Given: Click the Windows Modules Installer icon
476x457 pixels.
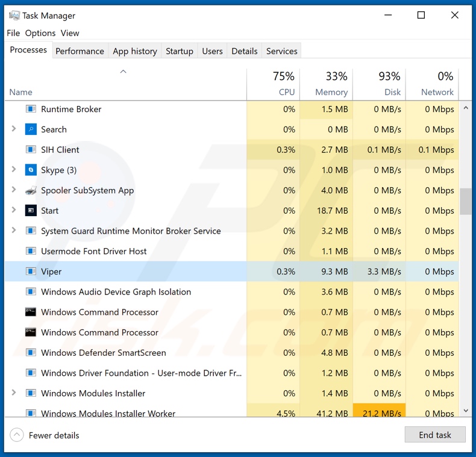Looking at the screenshot, I should (x=31, y=393).
